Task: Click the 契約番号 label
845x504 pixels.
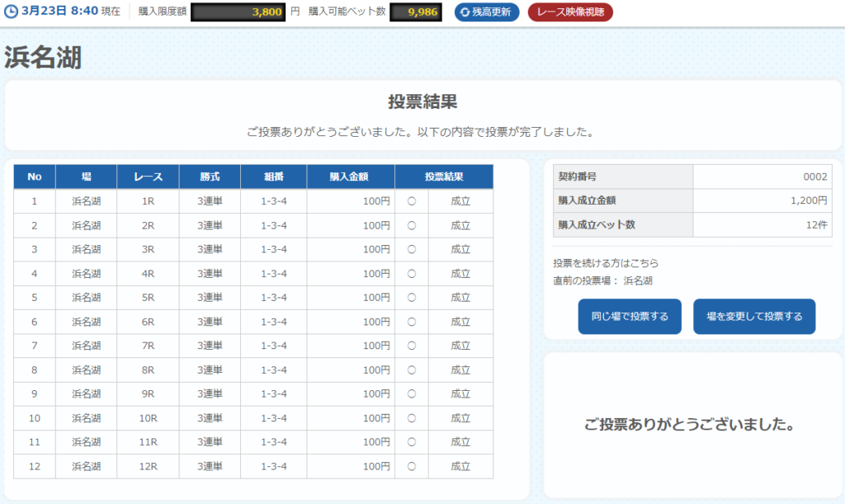Action: click(577, 177)
